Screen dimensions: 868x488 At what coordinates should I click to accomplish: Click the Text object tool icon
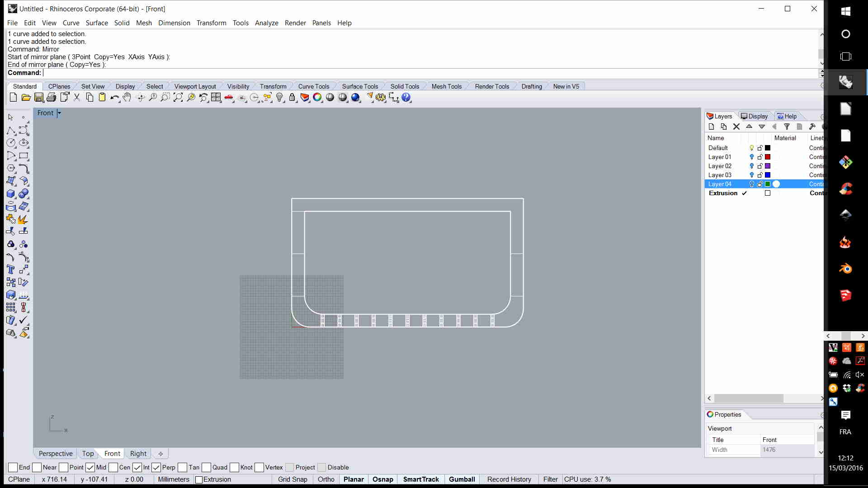click(11, 270)
